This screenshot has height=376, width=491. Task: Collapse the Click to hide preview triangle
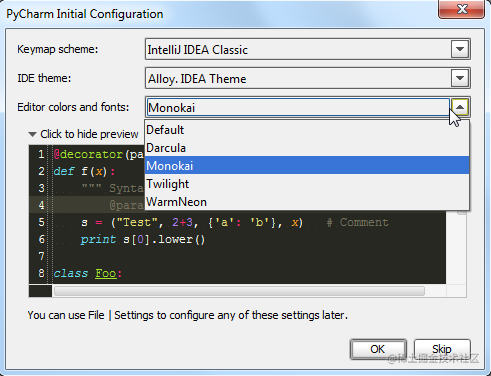coord(32,134)
